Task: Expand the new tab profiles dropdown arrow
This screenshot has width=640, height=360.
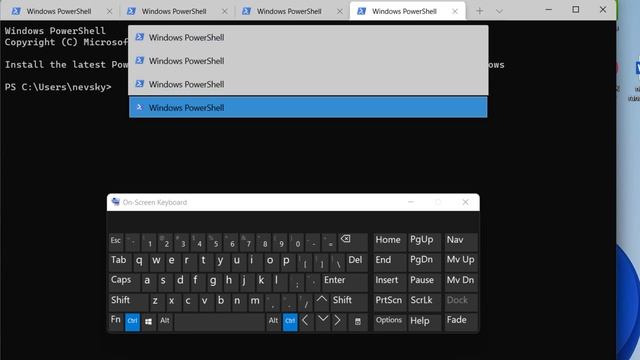Action: (499, 11)
